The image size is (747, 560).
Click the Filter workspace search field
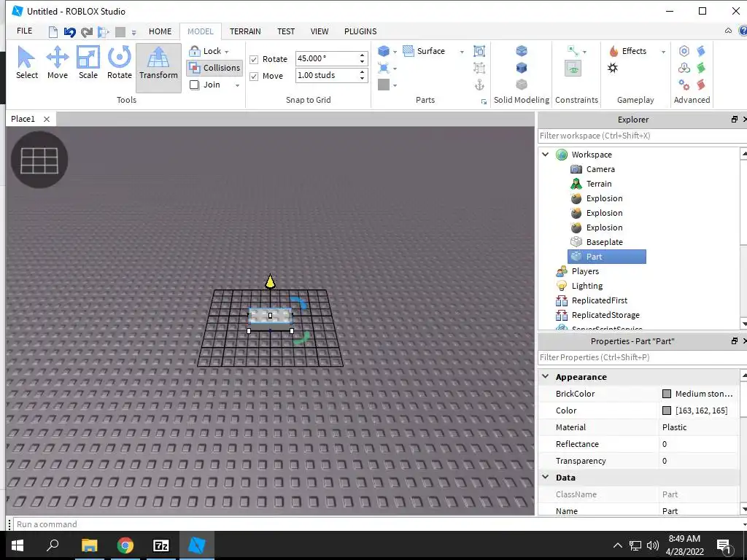640,136
